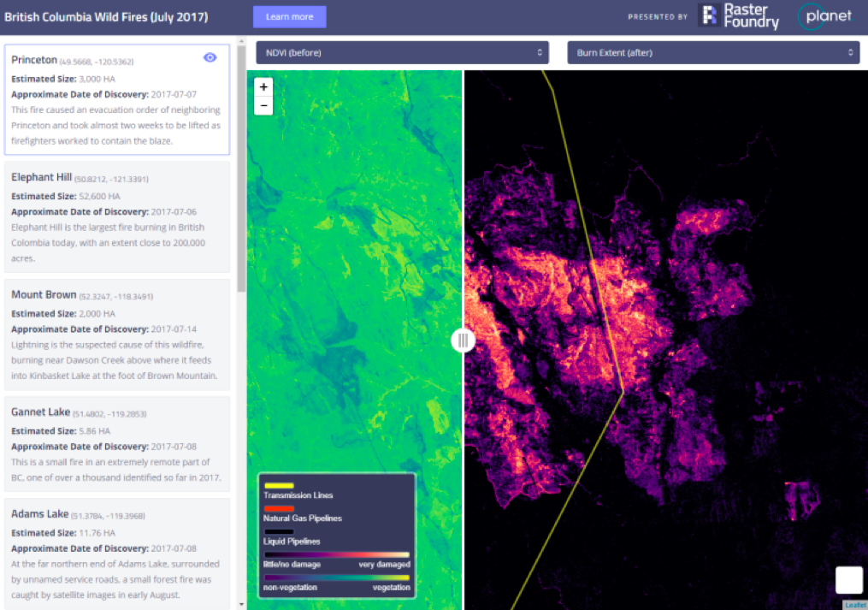This screenshot has height=610, width=868.
Task: Select the Adams Lake fire entry
Action: tap(117, 553)
